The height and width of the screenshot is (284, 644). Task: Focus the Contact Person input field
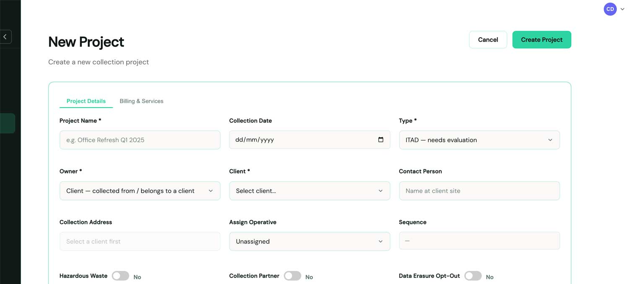click(479, 191)
